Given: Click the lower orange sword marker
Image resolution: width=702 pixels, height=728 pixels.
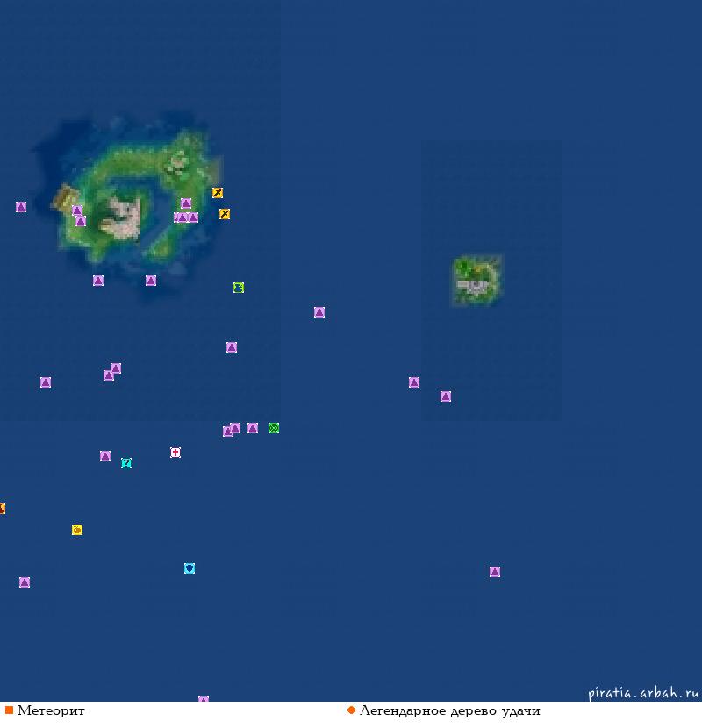Looking at the screenshot, I should (x=225, y=213).
